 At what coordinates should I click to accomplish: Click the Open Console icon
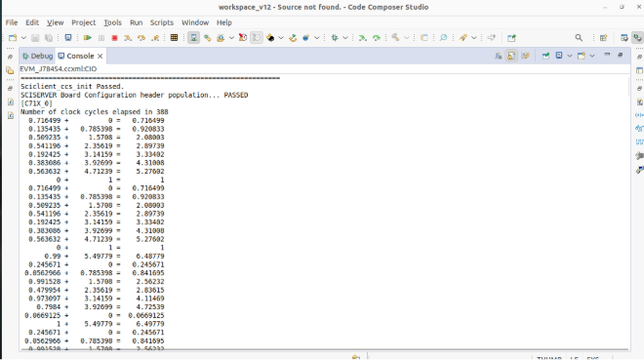(x=582, y=56)
